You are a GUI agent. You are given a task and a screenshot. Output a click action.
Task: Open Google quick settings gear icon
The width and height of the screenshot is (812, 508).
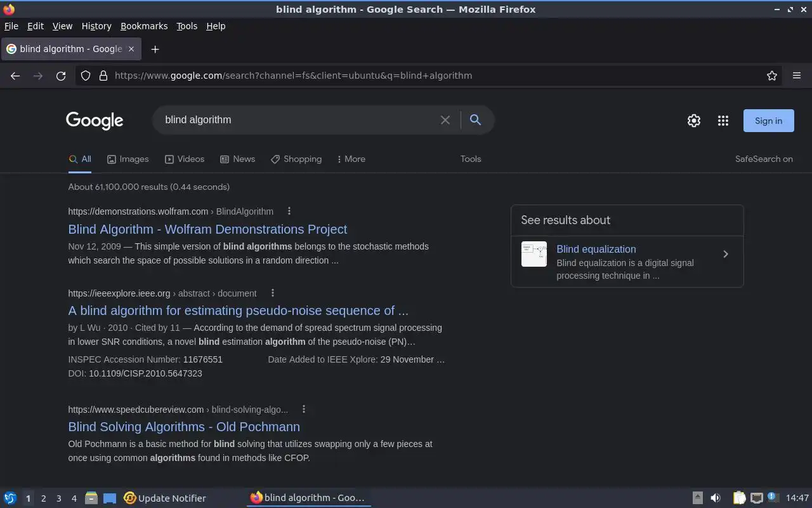click(x=694, y=121)
